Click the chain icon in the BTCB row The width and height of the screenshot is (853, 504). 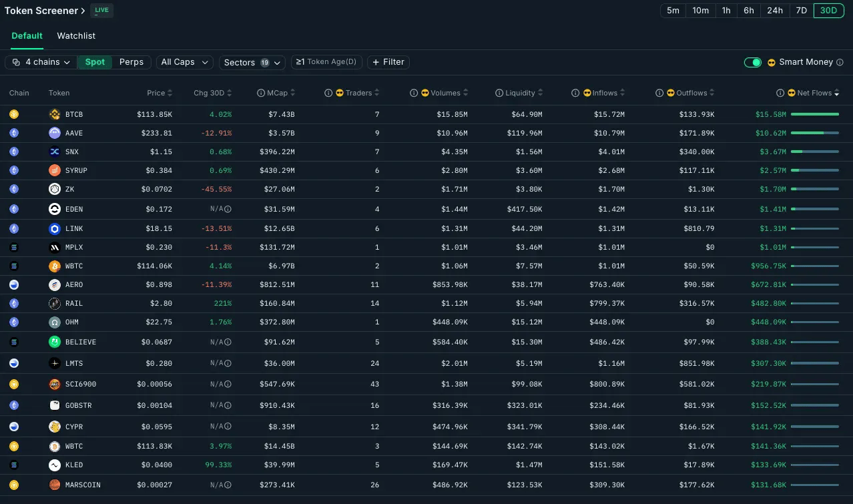[x=14, y=114]
